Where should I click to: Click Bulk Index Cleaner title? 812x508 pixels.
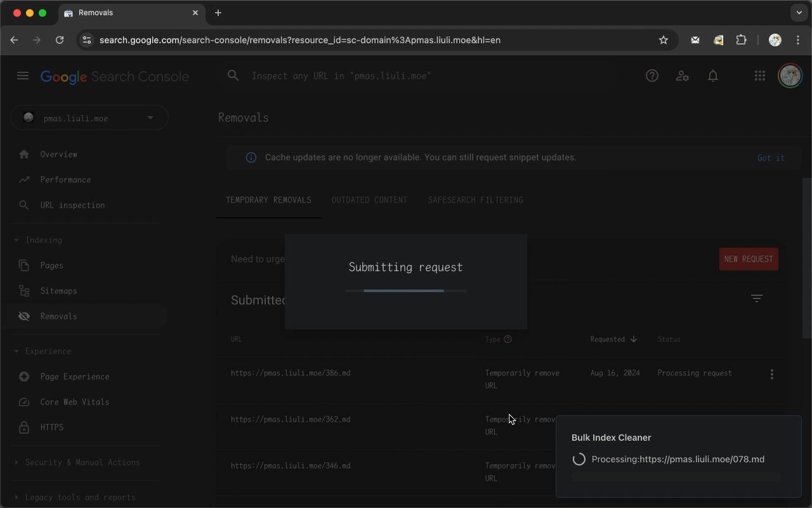(x=612, y=438)
